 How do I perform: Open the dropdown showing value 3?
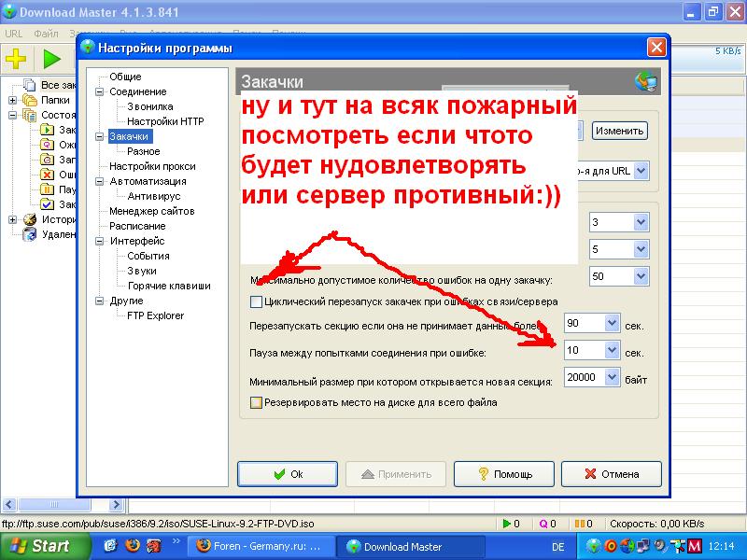point(641,222)
